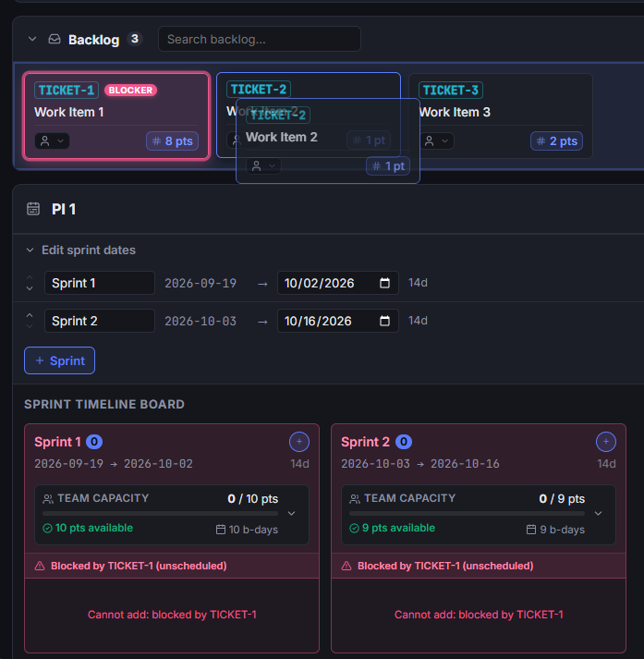The height and width of the screenshot is (659, 644).
Task: Click the 10 pts available status
Action: click(88, 528)
